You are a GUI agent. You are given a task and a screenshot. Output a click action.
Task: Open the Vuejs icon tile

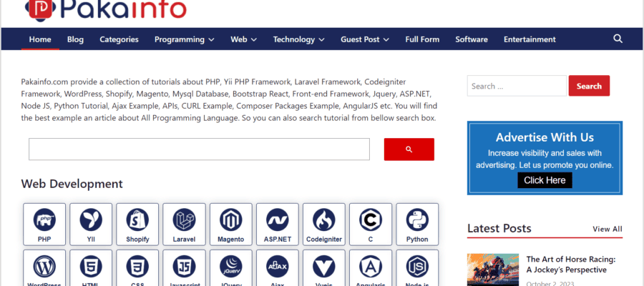point(324,268)
